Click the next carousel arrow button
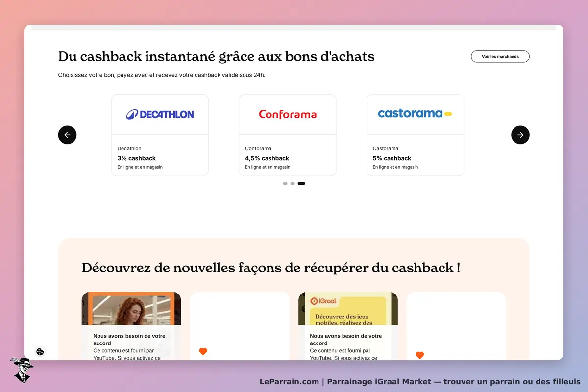The height and width of the screenshot is (392, 588). pos(520,135)
